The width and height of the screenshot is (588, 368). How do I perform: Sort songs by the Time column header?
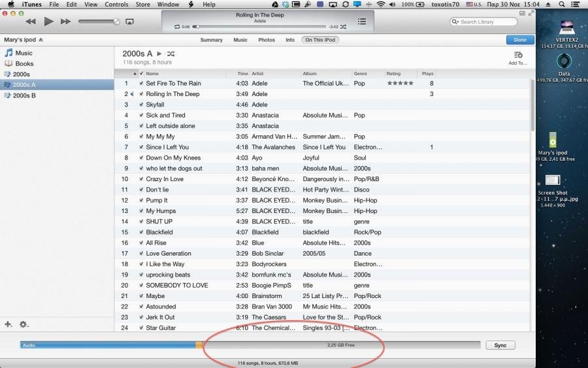pos(242,73)
